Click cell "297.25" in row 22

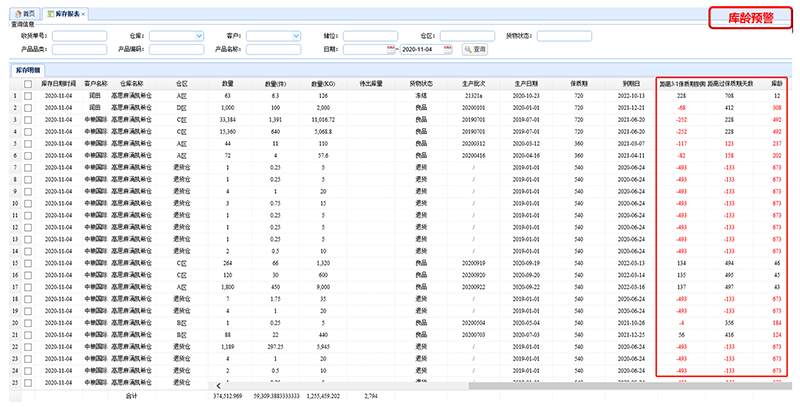click(275, 347)
